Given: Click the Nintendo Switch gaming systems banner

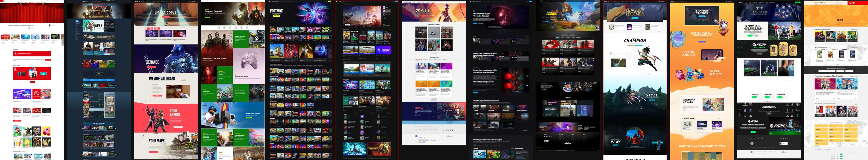Looking at the screenshot, I should tap(32, 73).
